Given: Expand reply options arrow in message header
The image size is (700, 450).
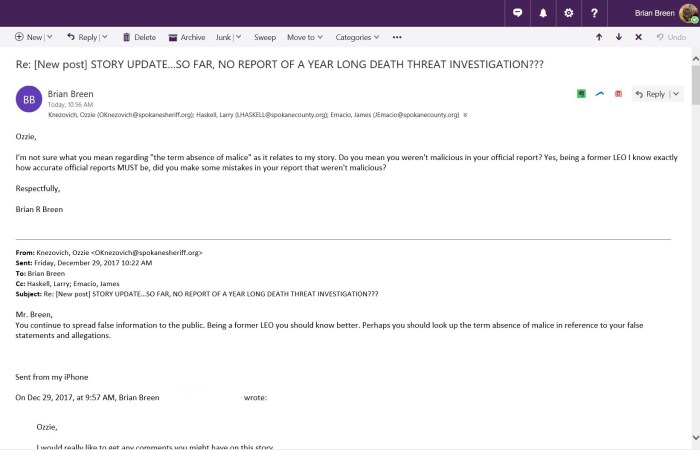Looking at the screenshot, I should [x=676, y=94].
